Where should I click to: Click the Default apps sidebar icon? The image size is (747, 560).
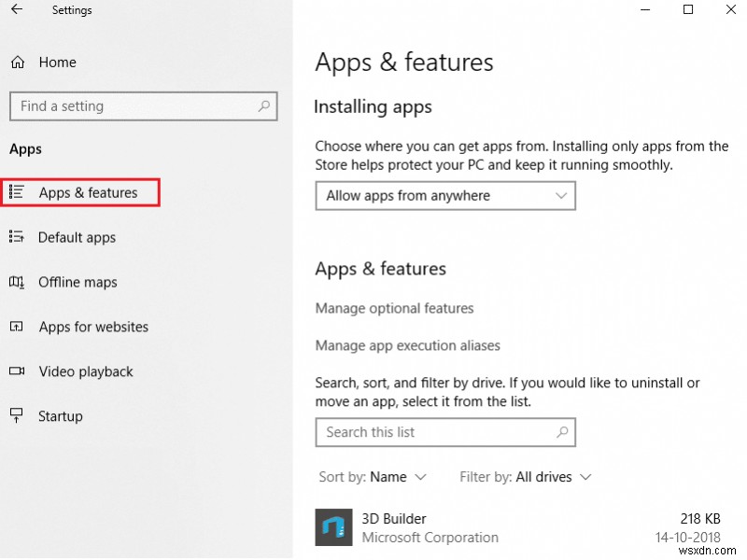click(x=17, y=237)
